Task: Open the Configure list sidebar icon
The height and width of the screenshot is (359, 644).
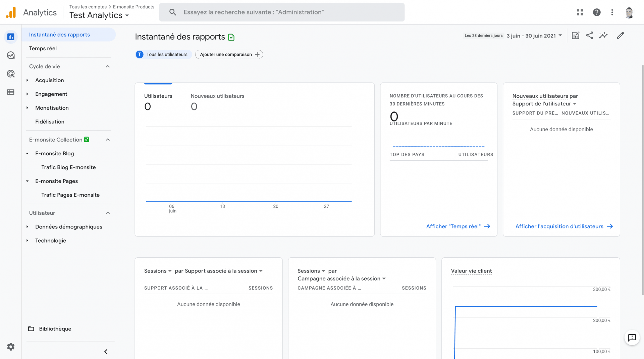Action: pyautogui.click(x=11, y=92)
